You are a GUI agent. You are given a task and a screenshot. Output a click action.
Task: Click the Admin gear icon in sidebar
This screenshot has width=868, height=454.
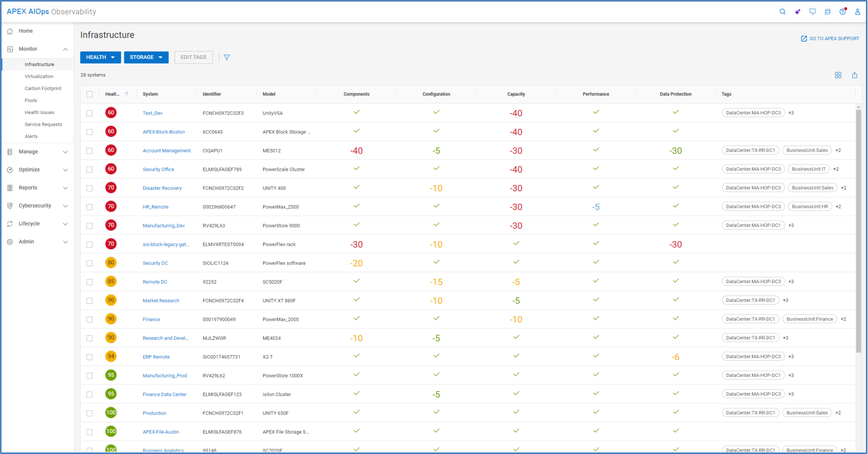tap(10, 242)
